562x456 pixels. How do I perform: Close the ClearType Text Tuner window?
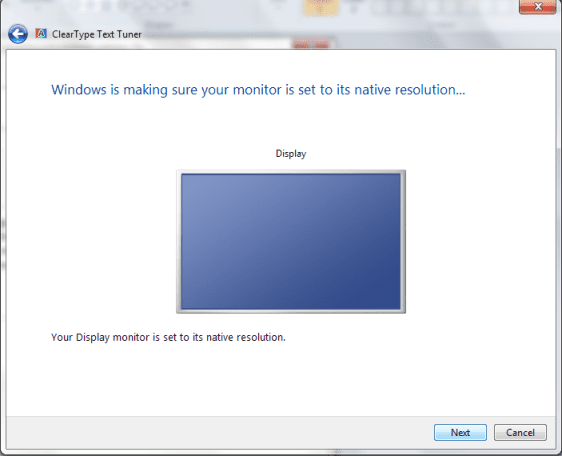[x=538, y=6]
